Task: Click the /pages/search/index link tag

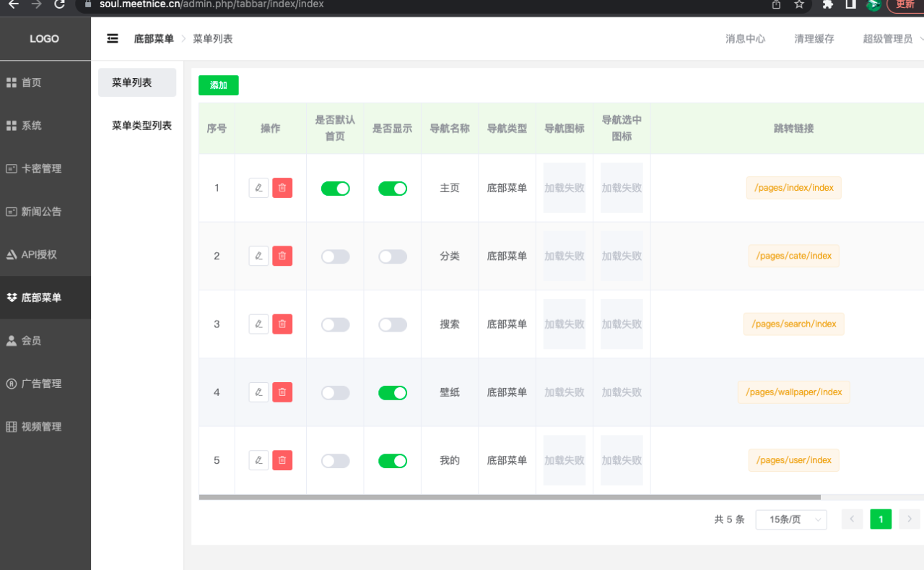Action: (794, 324)
